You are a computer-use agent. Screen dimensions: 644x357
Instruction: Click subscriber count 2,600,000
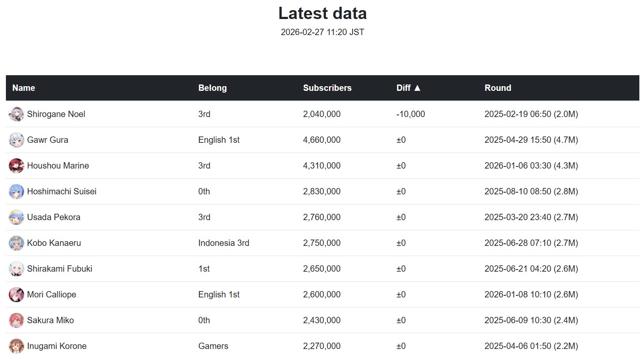[322, 294]
